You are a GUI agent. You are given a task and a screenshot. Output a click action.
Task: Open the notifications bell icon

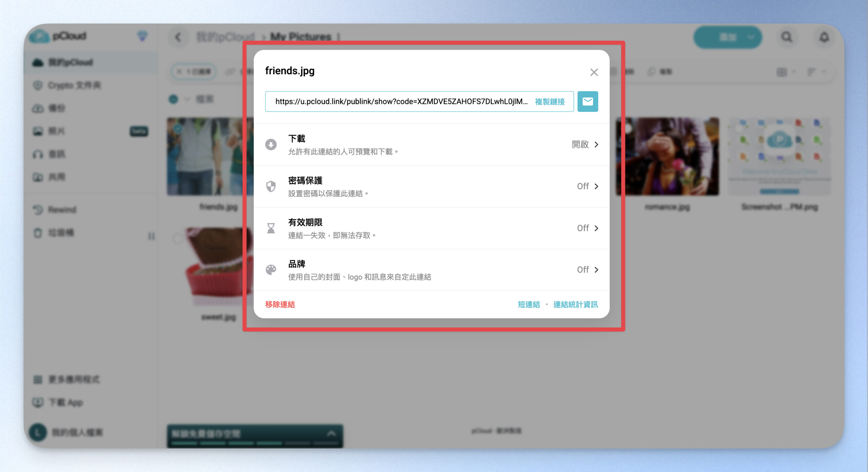pyautogui.click(x=824, y=37)
